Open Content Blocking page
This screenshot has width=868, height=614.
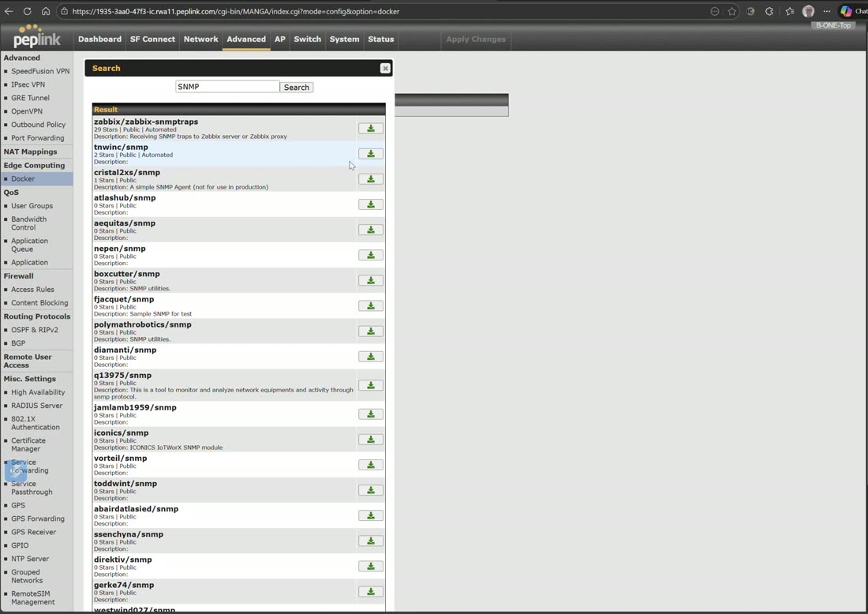[x=40, y=303]
